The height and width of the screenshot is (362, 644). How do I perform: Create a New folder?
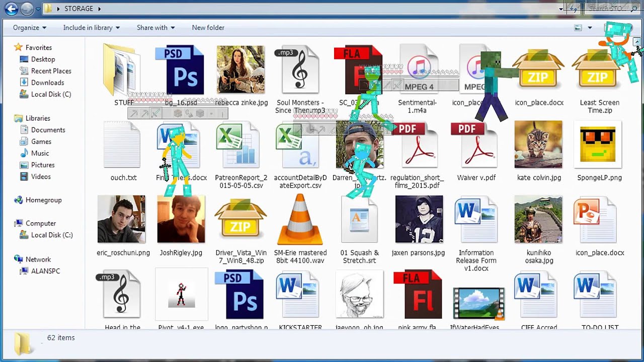pos(208,28)
